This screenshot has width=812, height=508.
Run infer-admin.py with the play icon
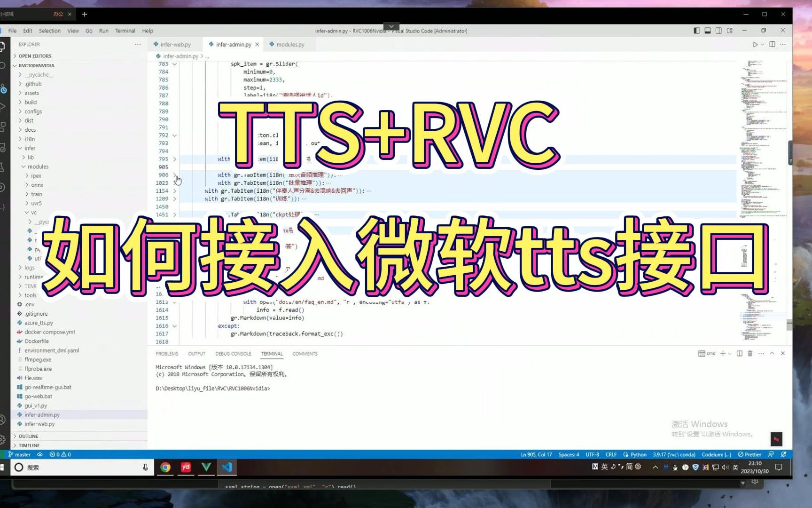click(755, 44)
